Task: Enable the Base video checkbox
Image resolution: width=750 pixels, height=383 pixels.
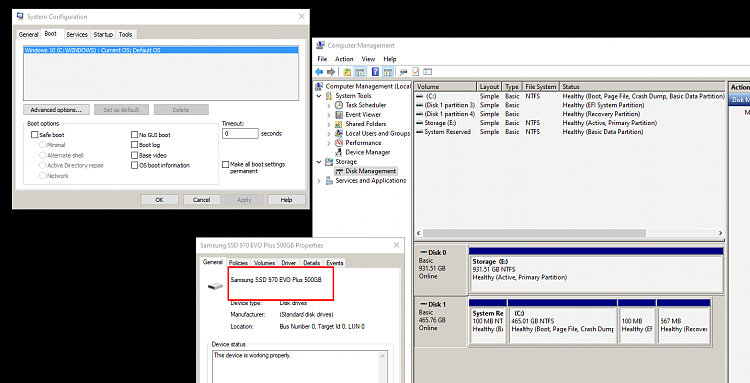Action: [x=134, y=155]
